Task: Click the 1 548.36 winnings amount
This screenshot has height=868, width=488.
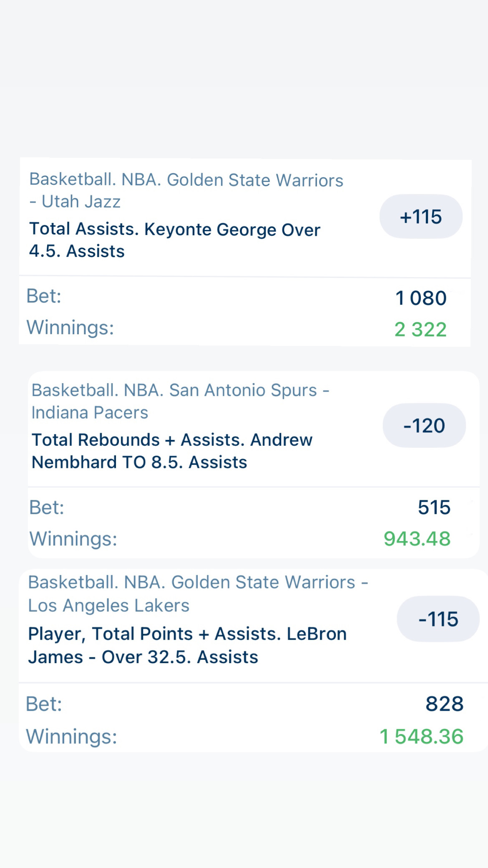Action: point(421,737)
